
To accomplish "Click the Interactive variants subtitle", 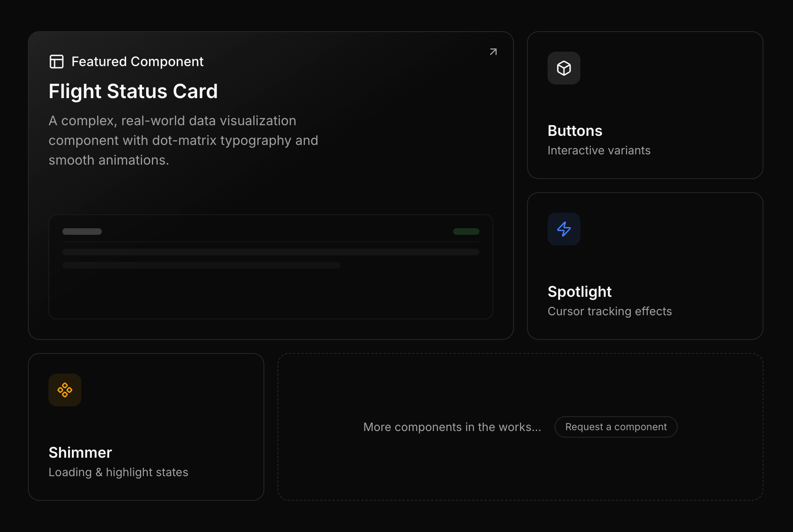I will click(599, 151).
